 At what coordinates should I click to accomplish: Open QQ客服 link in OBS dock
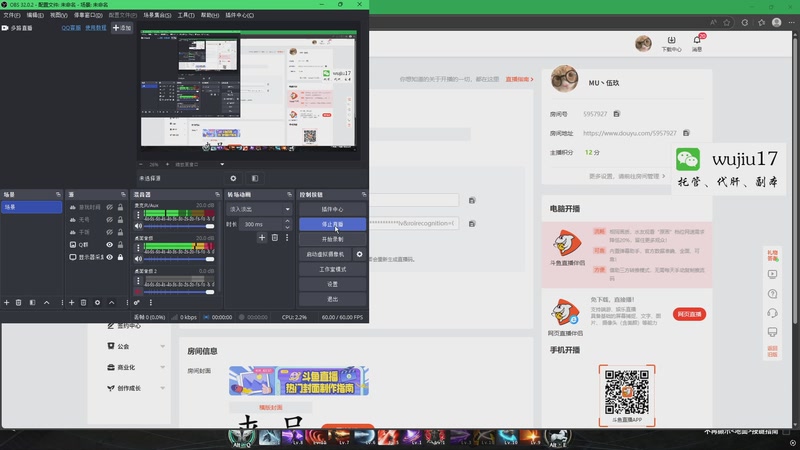point(71,28)
